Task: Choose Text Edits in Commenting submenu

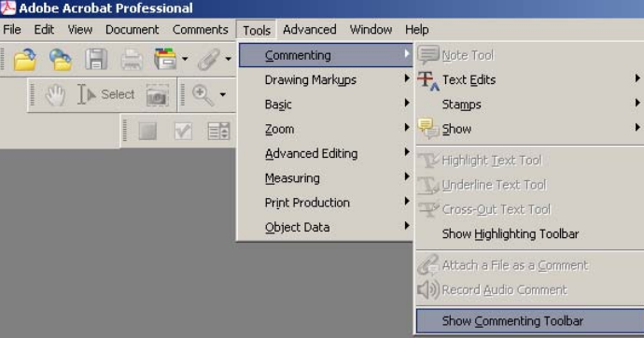Action: pyautogui.click(x=530, y=79)
